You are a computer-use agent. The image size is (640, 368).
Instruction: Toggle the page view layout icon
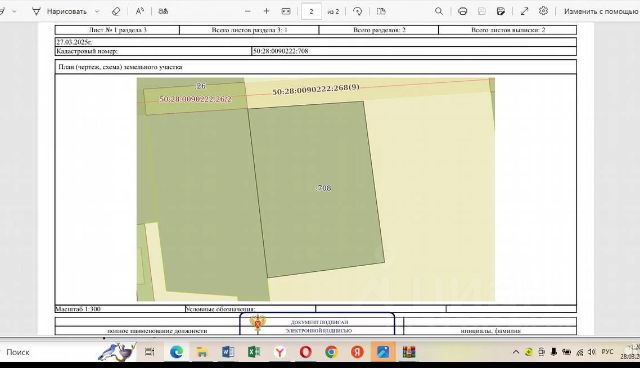click(x=381, y=11)
